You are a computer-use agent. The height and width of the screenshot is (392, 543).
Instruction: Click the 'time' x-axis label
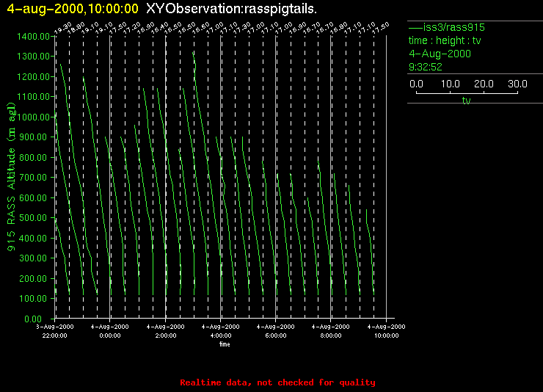click(225, 344)
